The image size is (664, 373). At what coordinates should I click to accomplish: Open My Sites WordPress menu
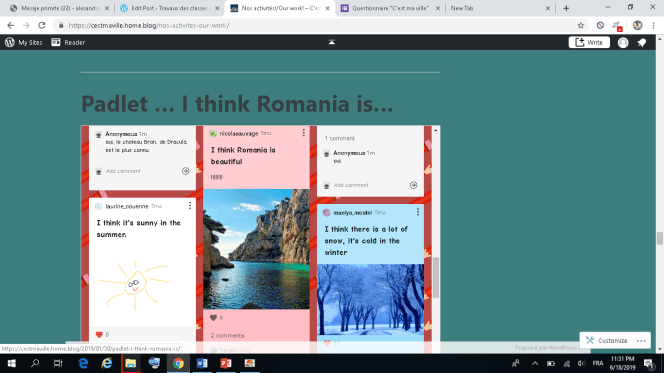24,42
